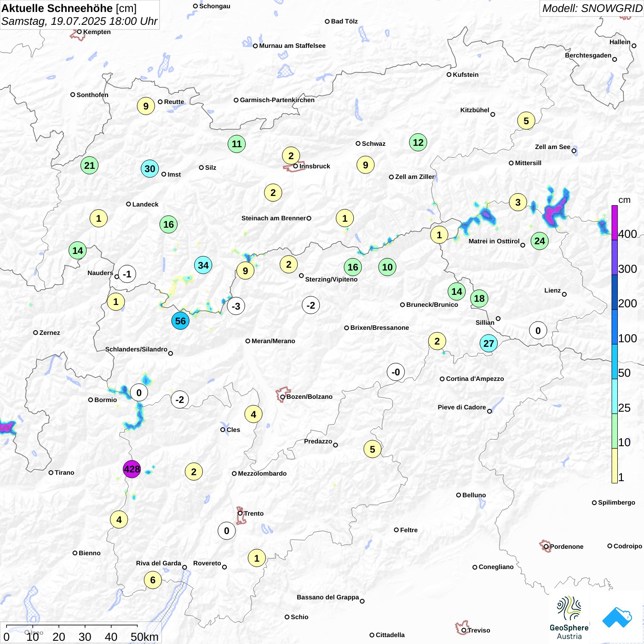Click the Zell am See label
Viewport: 644px width, 644px height.
(552, 147)
